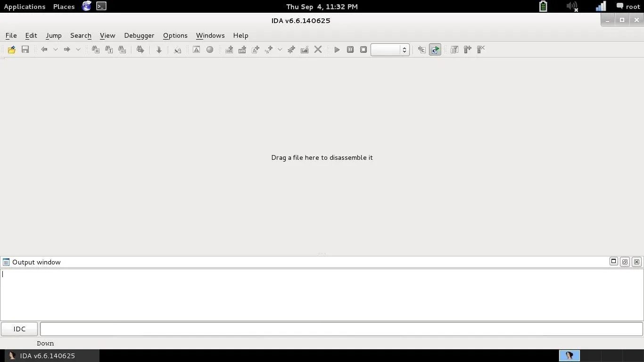Click the add breakpoint plus icon
The width and height of the screenshot is (644, 362).
point(468,49)
